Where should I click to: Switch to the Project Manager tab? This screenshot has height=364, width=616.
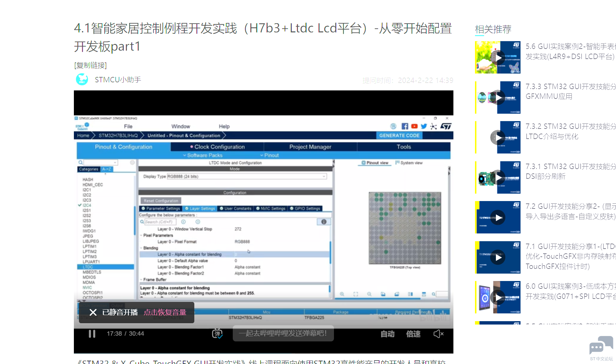[310, 147]
